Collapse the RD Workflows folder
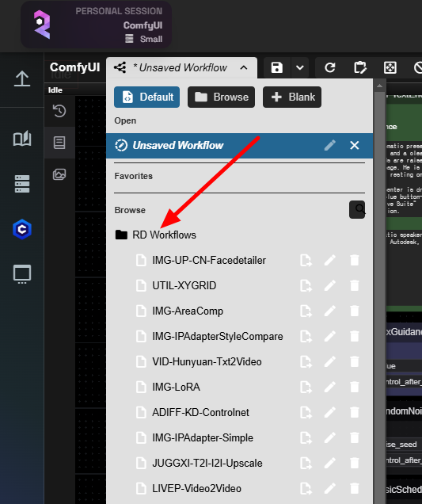Image resolution: width=422 pixels, height=504 pixels. 155,235
